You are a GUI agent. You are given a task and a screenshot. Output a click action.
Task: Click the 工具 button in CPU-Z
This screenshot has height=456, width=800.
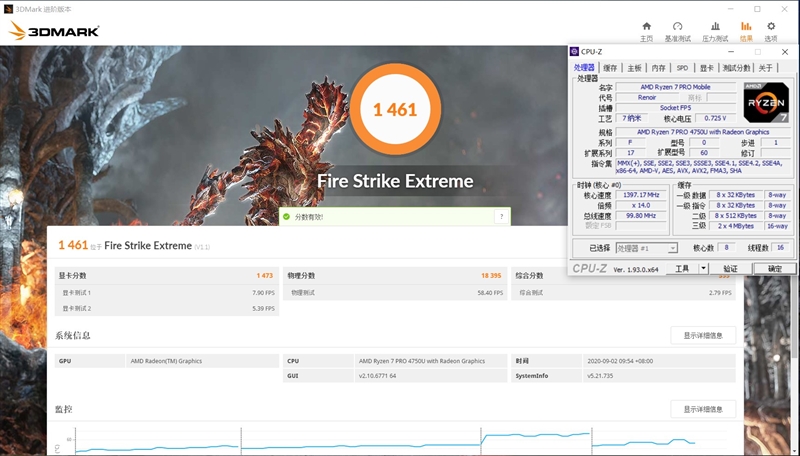click(x=682, y=268)
